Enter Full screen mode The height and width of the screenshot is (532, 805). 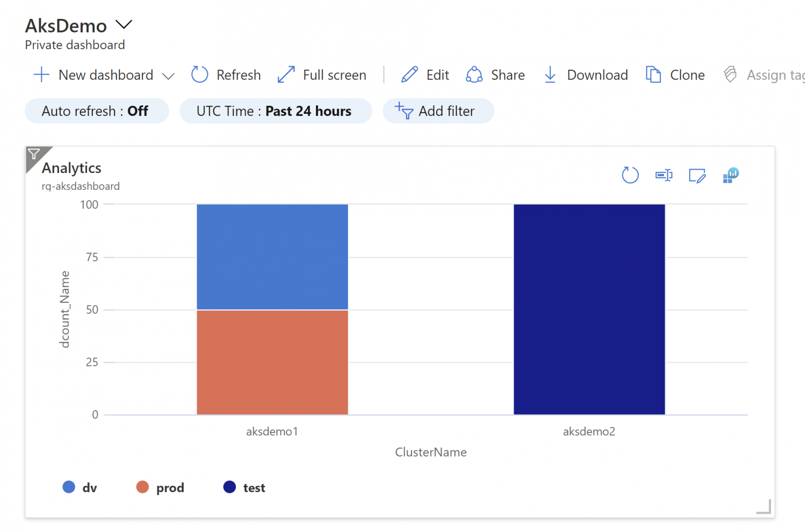pos(322,74)
